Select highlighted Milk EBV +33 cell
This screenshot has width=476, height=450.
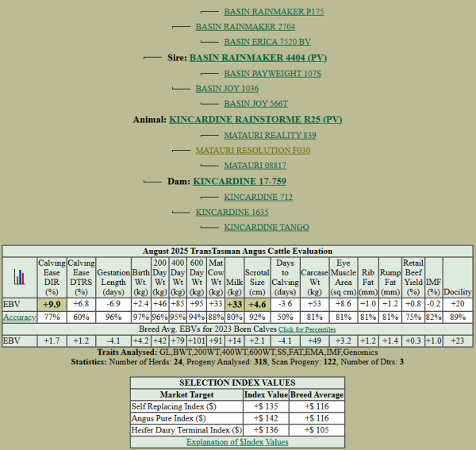click(234, 304)
